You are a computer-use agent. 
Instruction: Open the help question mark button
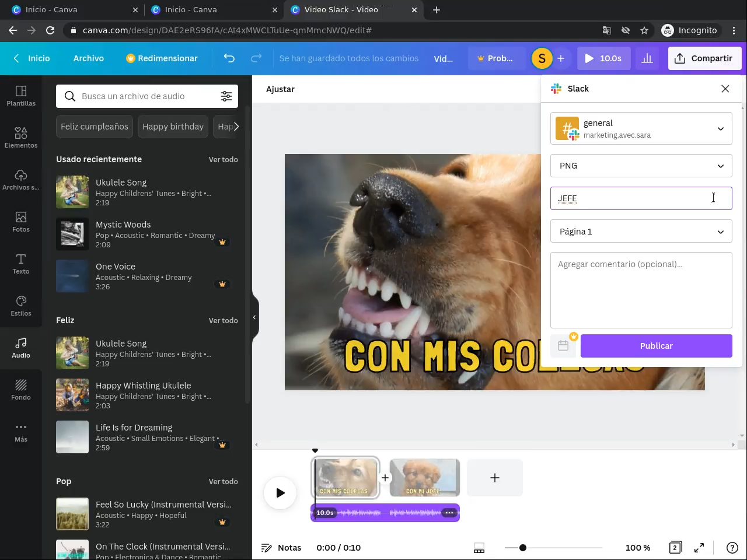point(732,548)
